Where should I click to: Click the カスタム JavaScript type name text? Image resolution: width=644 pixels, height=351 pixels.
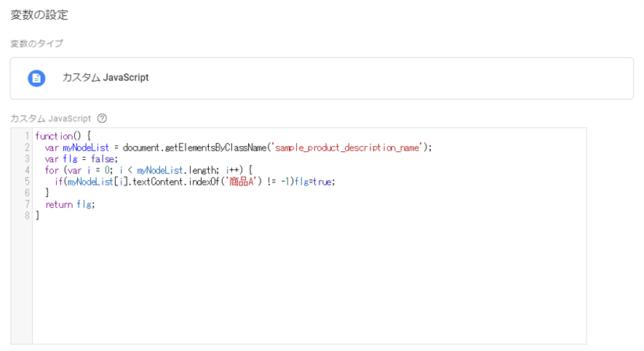point(106,78)
